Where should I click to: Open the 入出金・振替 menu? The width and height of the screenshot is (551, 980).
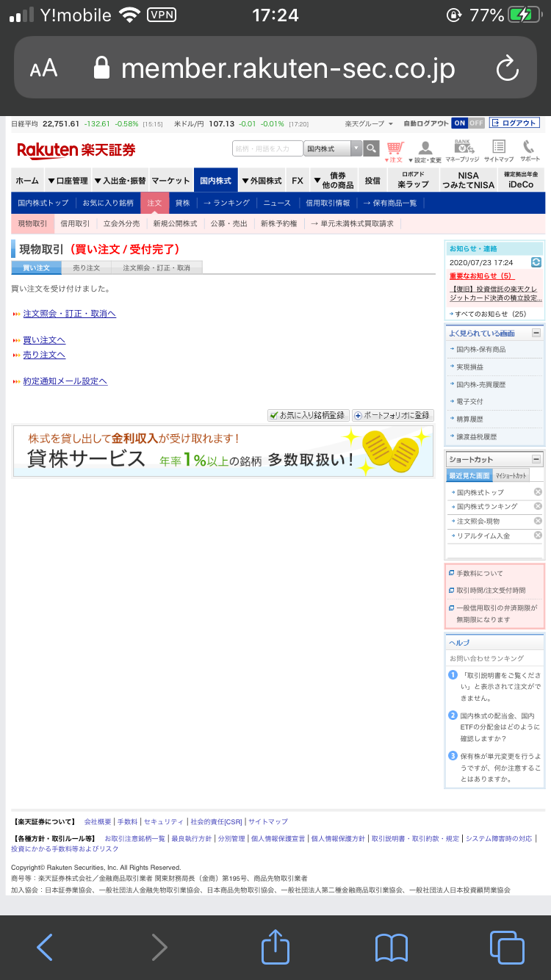tap(120, 180)
